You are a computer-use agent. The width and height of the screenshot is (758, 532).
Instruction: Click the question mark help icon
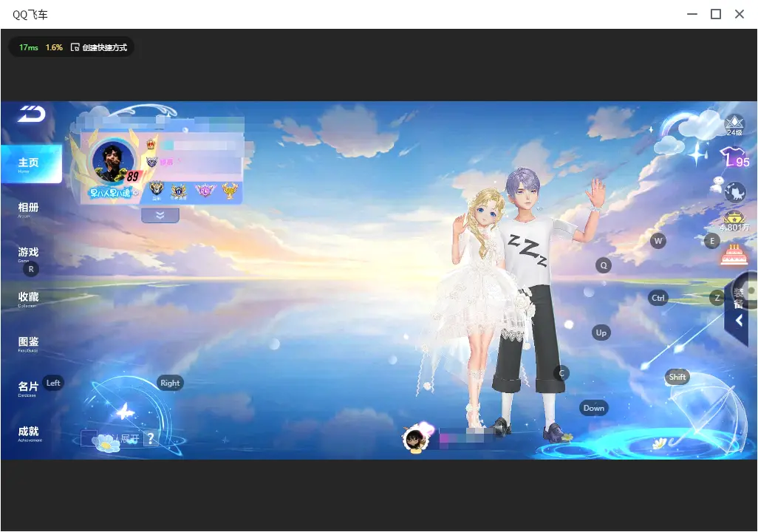(151, 438)
